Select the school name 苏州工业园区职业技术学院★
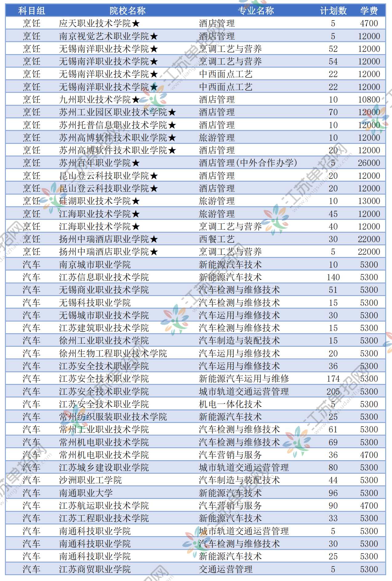Screen dimensions: 392x581 click(117, 112)
